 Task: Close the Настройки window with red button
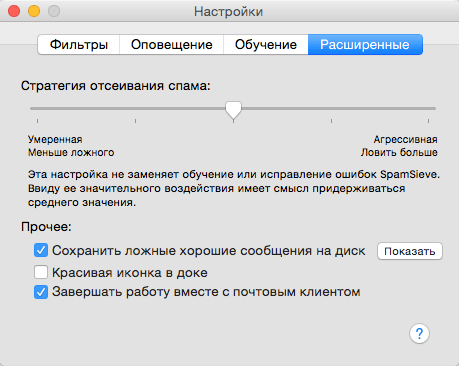14,11
